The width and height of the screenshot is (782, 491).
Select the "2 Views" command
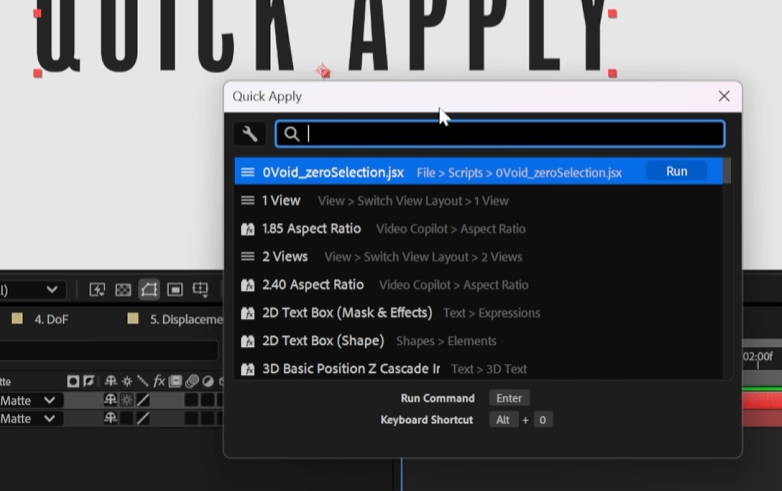pos(478,257)
